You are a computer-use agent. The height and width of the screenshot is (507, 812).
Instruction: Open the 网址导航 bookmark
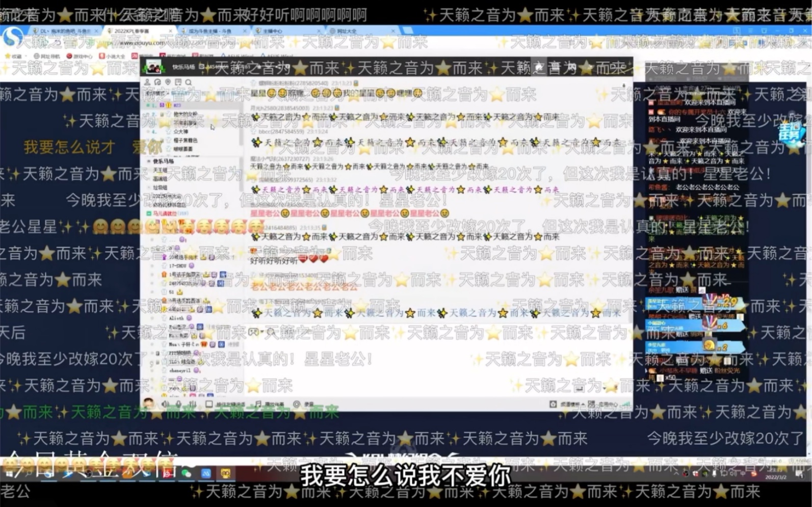[47, 56]
